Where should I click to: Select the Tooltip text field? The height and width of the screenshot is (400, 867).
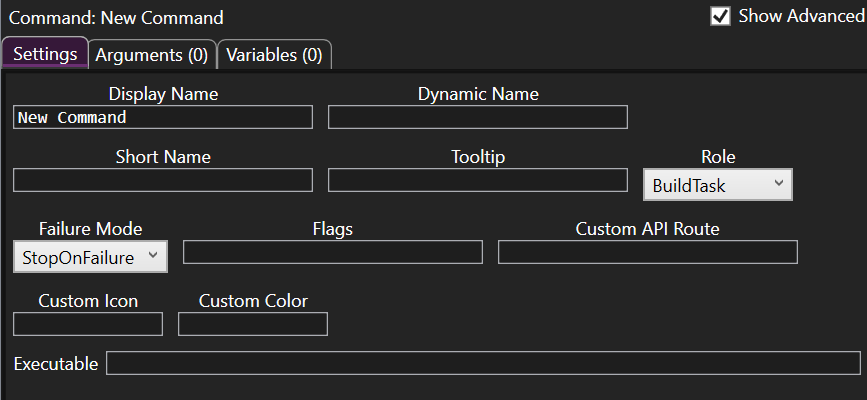click(x=478, y=180)
